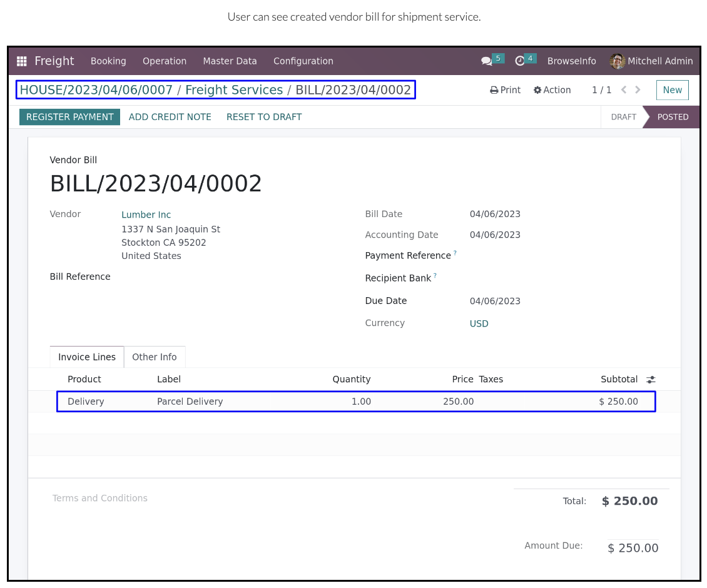Click Accounting Date value 04/06/2023
This screenshot has width=707, height=588.
tap(495, 235)
